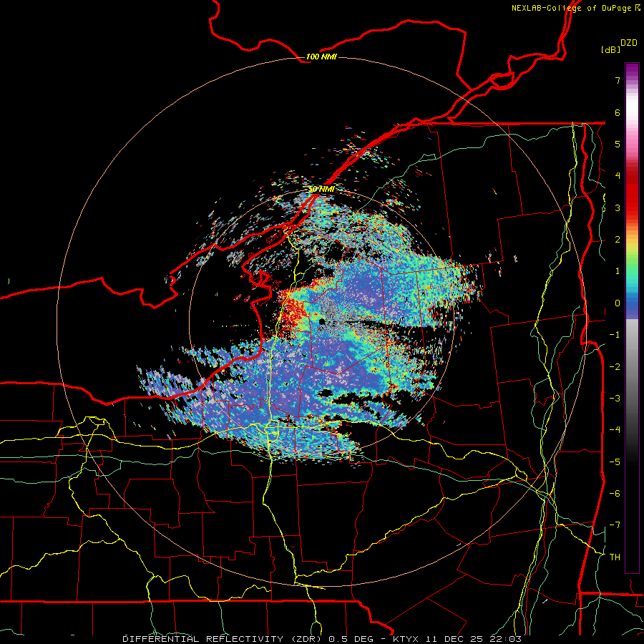Click the 4 value on the color scale
Image resolution: width=644 pixels, height=644 pixels.
coord(618,176)
